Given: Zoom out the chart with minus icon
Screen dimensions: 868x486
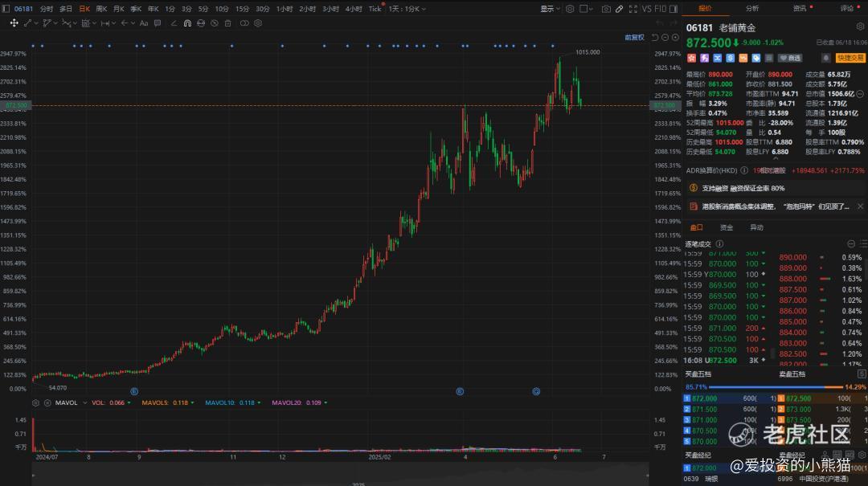Looking at the screenshot, I should click(x=665, y=38).
